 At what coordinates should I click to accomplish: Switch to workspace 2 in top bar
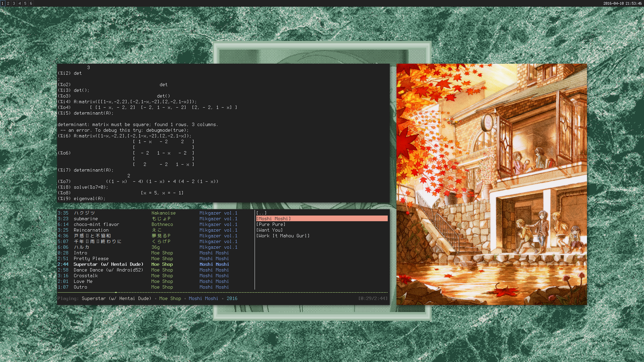(8, 3)
